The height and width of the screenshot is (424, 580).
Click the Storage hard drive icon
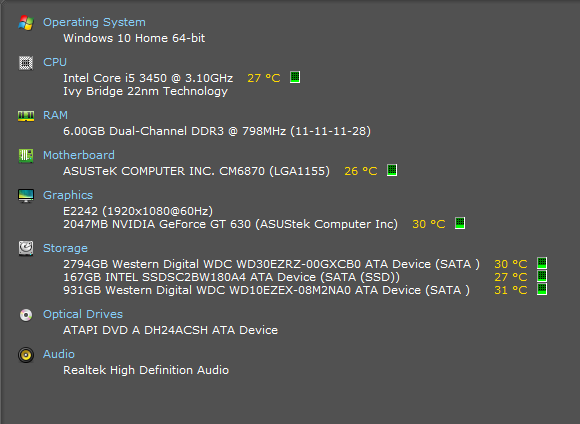[x=26, y=248]
